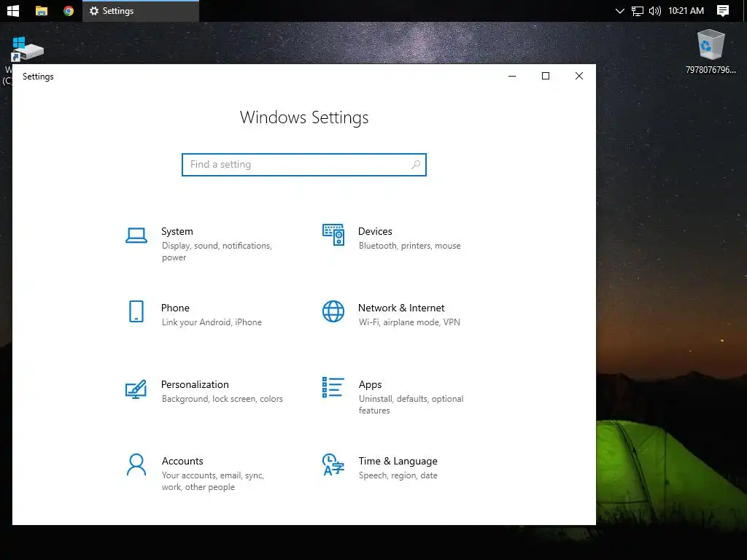Open the Accounts category title
The height and width of the screenshot is (560, 747).
182,461
